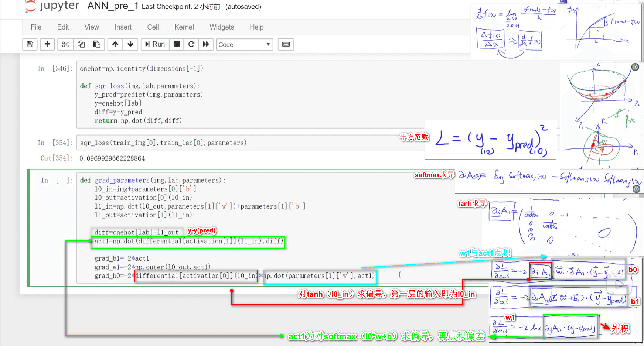The width and height of the screenshot is (644, 346).
Task: Restart the kernel with the circular arrow icon
Action: click(x=191, y=44)
